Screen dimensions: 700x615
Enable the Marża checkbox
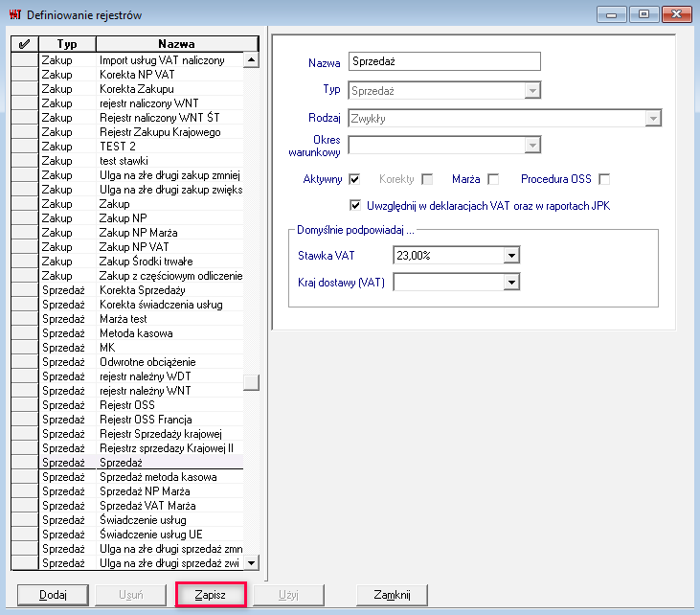(x=493, y=179)
